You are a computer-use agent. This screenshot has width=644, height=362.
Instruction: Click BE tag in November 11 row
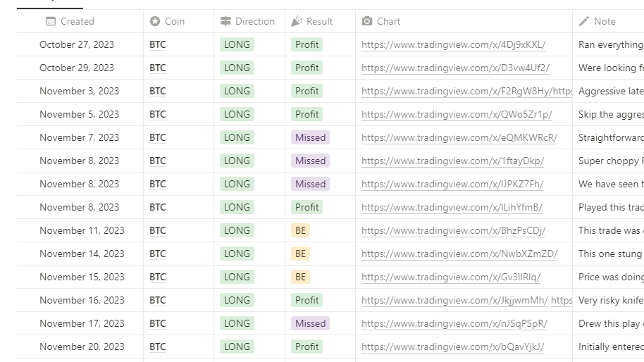(300, 231)
